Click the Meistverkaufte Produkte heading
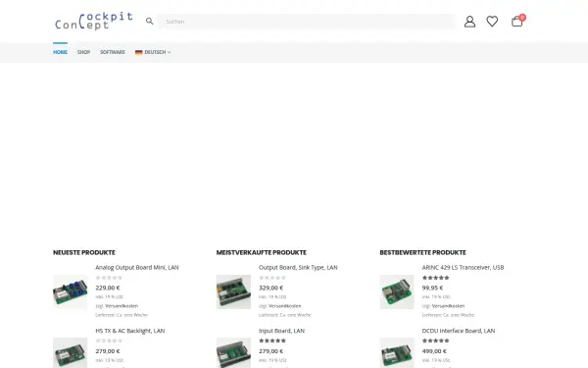The image size is (588, 368). [x=262, y=253]
